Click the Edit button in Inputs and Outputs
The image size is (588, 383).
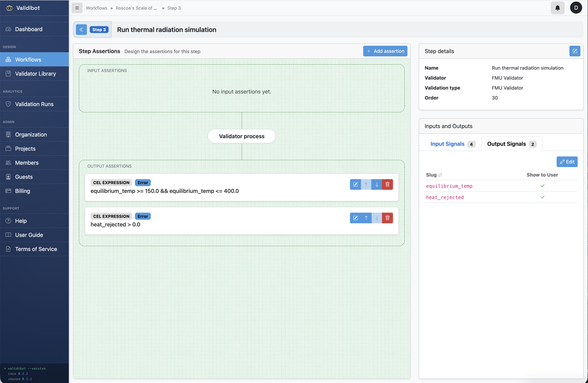(567, 162)
